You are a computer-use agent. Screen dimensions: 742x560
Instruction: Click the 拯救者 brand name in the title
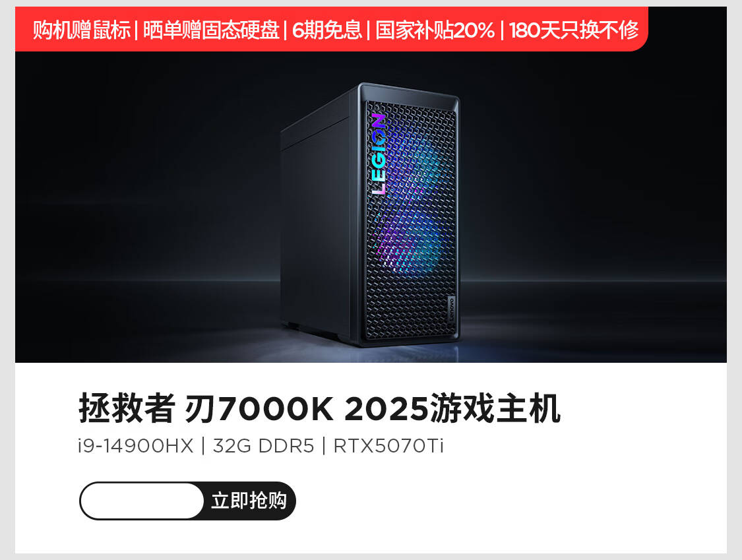[x=127, y=408]
